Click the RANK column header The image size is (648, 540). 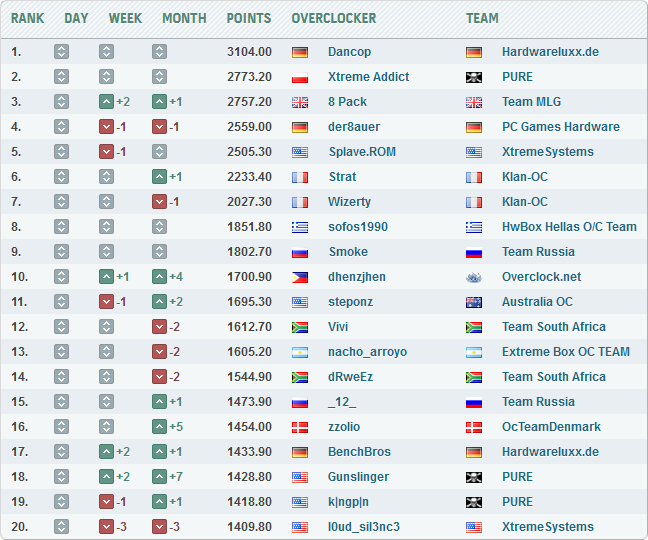click(x=27, y=18)
